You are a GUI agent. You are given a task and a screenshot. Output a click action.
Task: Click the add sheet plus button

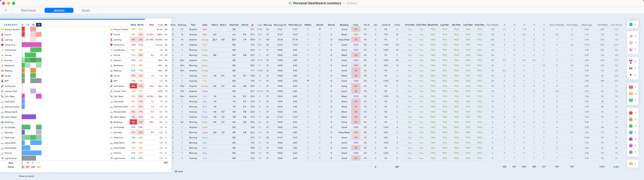point(6,10)
